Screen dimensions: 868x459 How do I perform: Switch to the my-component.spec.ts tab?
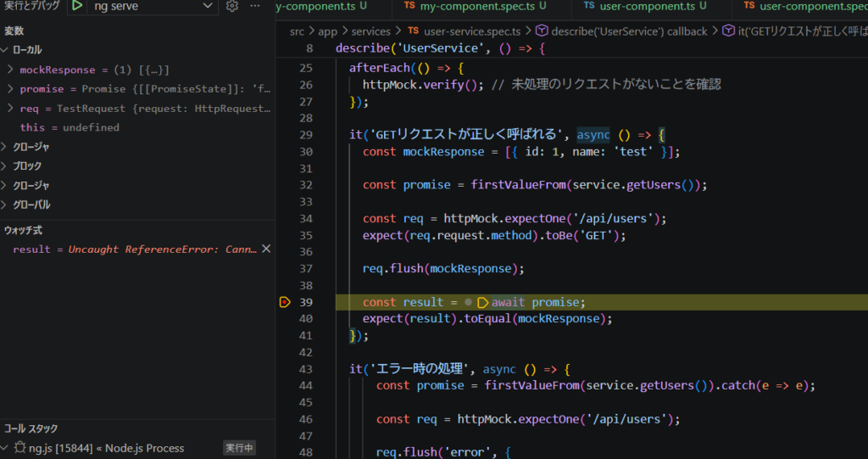(x=477, y=6)
